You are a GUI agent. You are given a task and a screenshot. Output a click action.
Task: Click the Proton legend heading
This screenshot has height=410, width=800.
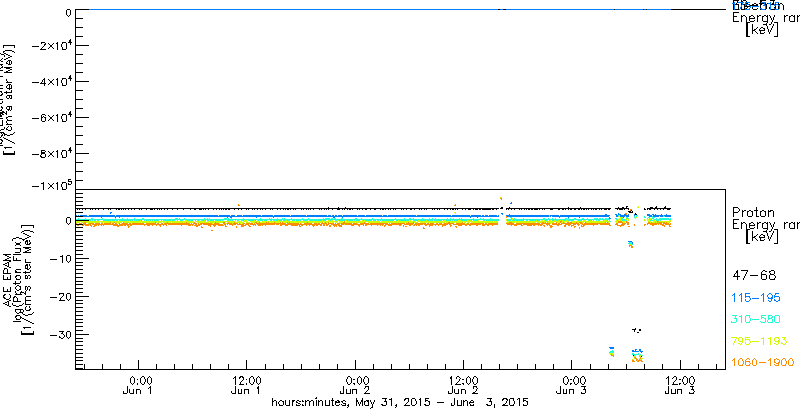pyautogui.click(x=753, y=213)
